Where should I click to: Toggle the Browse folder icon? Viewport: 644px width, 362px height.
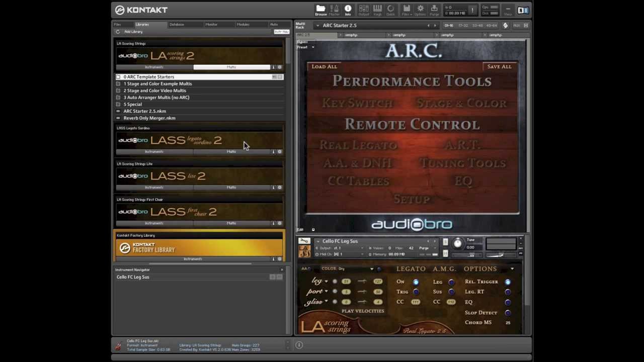[320, 10]
